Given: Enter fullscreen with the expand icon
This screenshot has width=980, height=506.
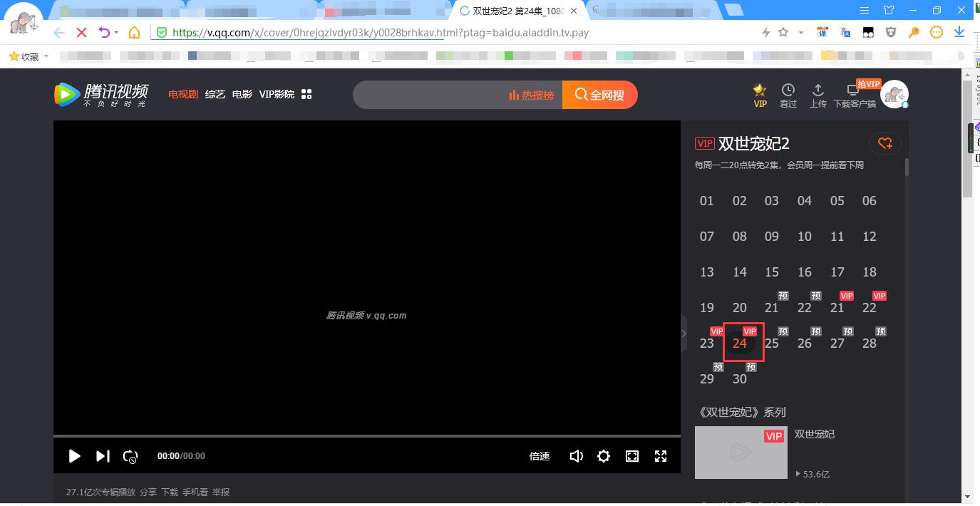Looking at the screenshot, I should 660,456.
